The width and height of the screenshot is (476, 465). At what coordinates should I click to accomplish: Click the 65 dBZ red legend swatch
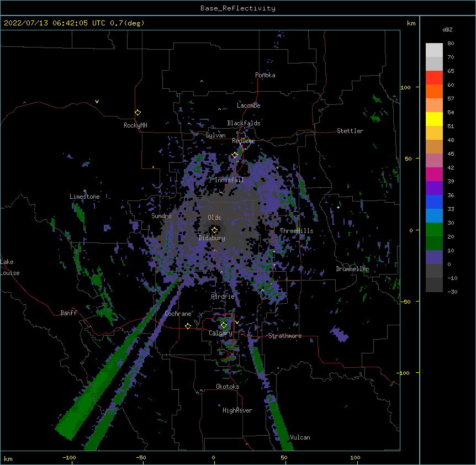[434, 78]
